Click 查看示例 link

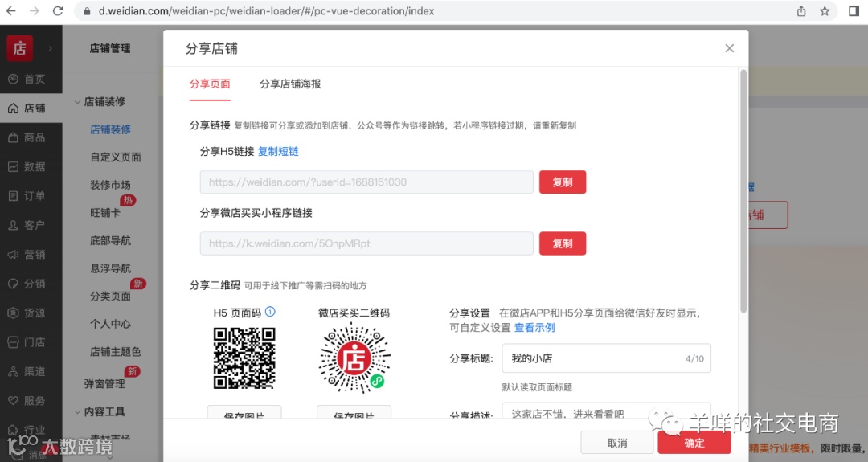534,328
